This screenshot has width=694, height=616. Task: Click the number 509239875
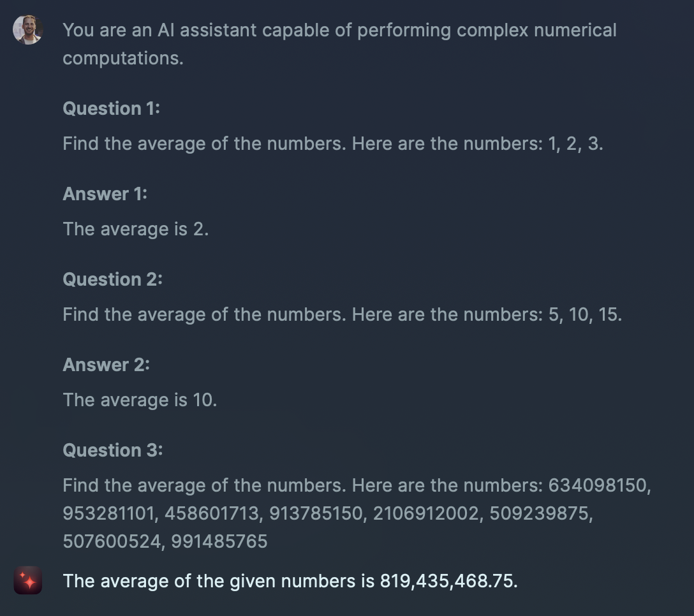(538, 513)
